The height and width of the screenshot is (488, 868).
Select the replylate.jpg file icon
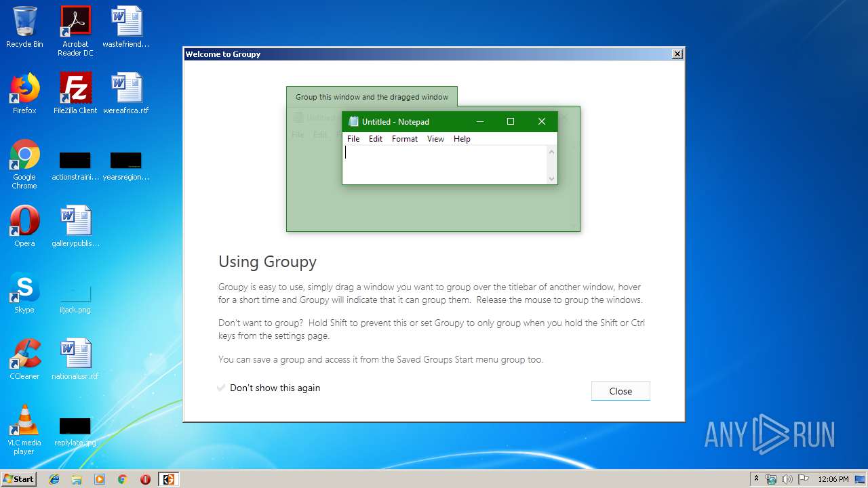point(75,432)
